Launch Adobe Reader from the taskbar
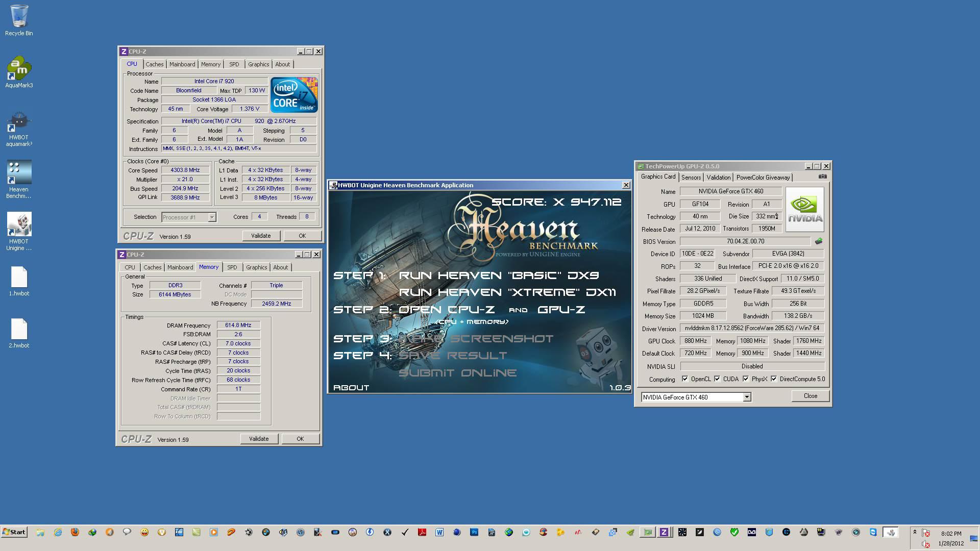 point(422,532)
